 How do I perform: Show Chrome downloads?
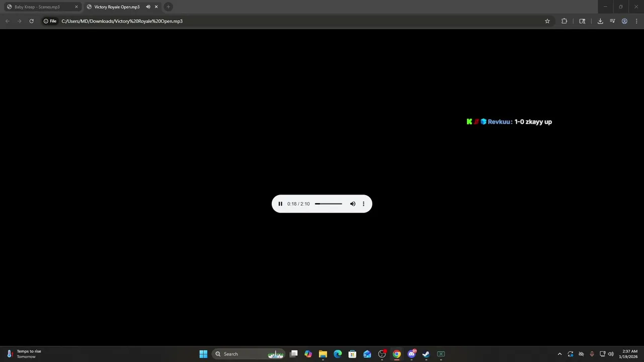pyautogui.click(x=600, y=21)
